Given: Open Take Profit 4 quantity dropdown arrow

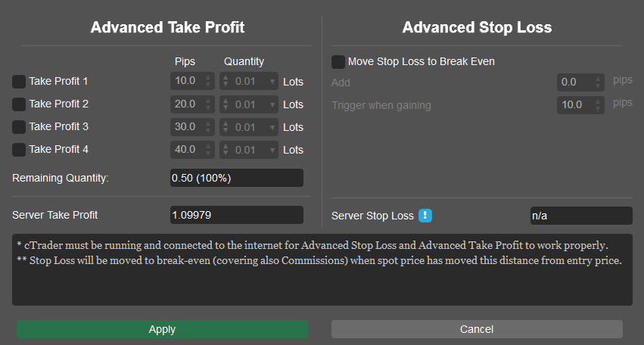Looking at the screenshot, I should click(x=272, y=150).
